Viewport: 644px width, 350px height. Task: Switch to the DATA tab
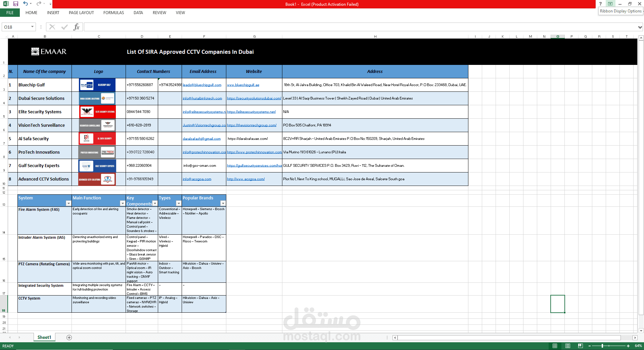pos(138,13)
